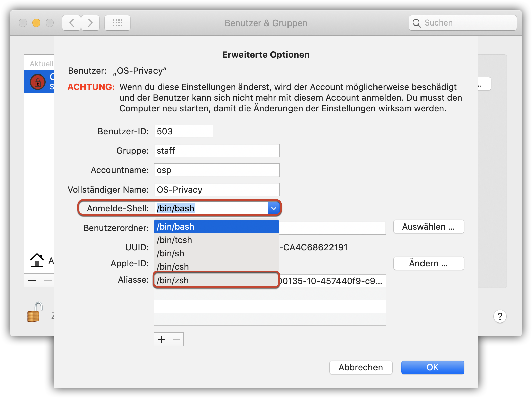The image size is (532, 398).
Task: Click the OK button
Action: 433,367
